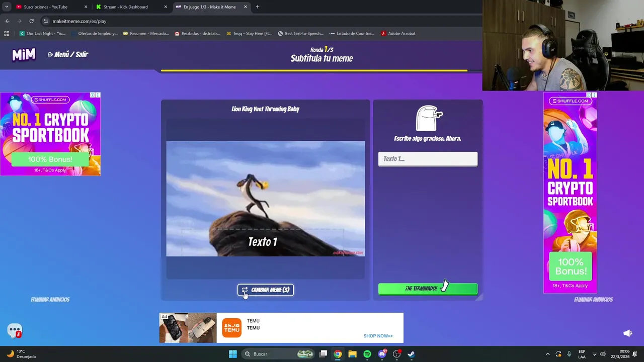Open Recibidos bookmark

coord(197,34)
